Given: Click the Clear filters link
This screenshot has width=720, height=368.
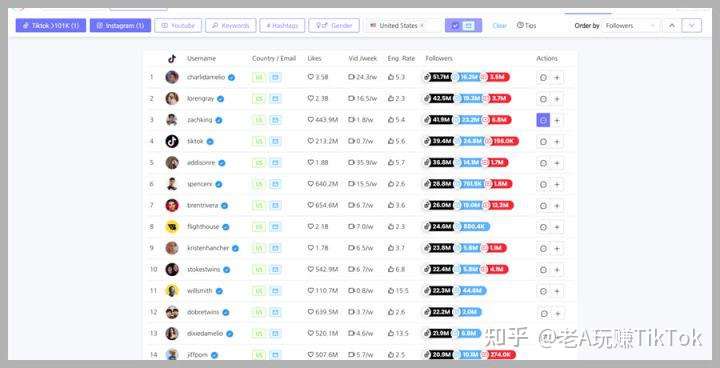Looking at the screenshot, I should click(x=500, y=26).
